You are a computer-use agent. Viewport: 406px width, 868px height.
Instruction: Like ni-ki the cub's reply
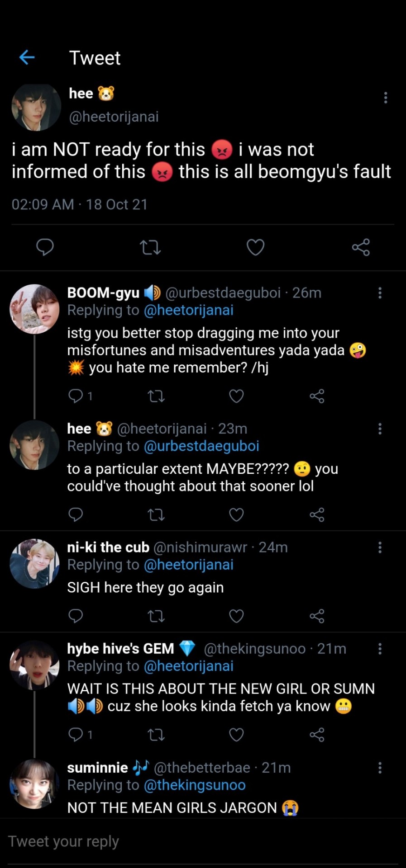click(x=236, y=616)
